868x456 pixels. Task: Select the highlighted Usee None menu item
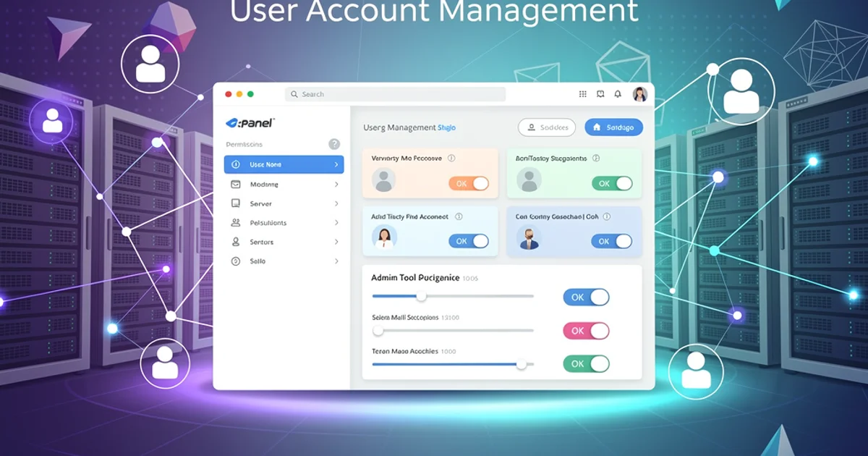284,164
